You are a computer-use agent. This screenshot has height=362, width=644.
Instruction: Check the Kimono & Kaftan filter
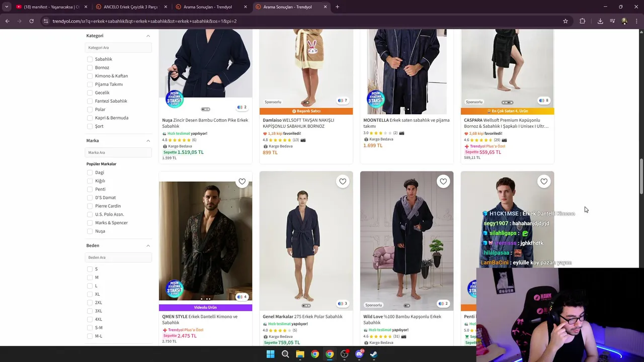click(x=90, y=76)
